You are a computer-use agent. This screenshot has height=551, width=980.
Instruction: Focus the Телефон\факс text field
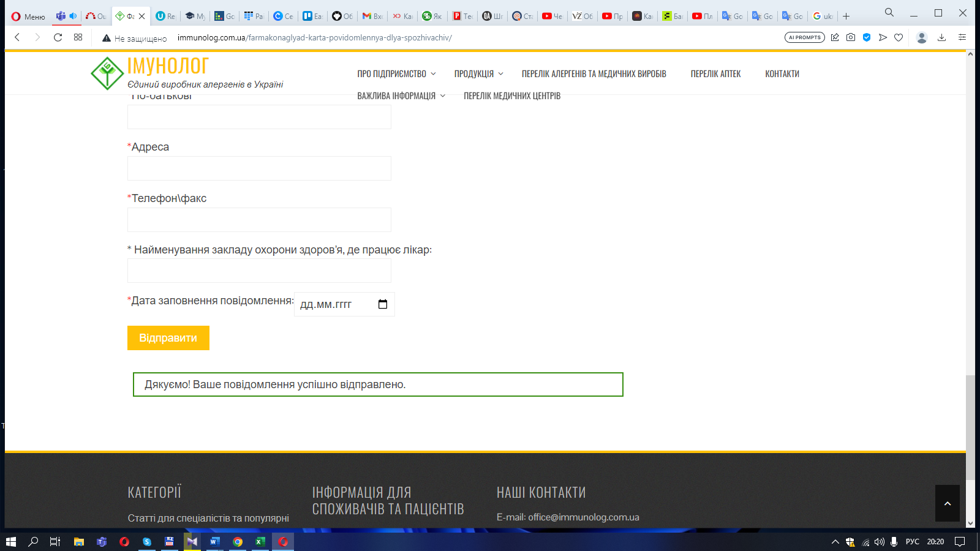point(259,220)
